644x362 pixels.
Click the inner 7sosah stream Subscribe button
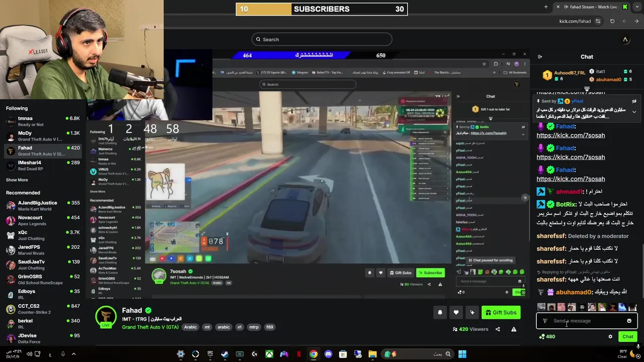pos(430,273)
